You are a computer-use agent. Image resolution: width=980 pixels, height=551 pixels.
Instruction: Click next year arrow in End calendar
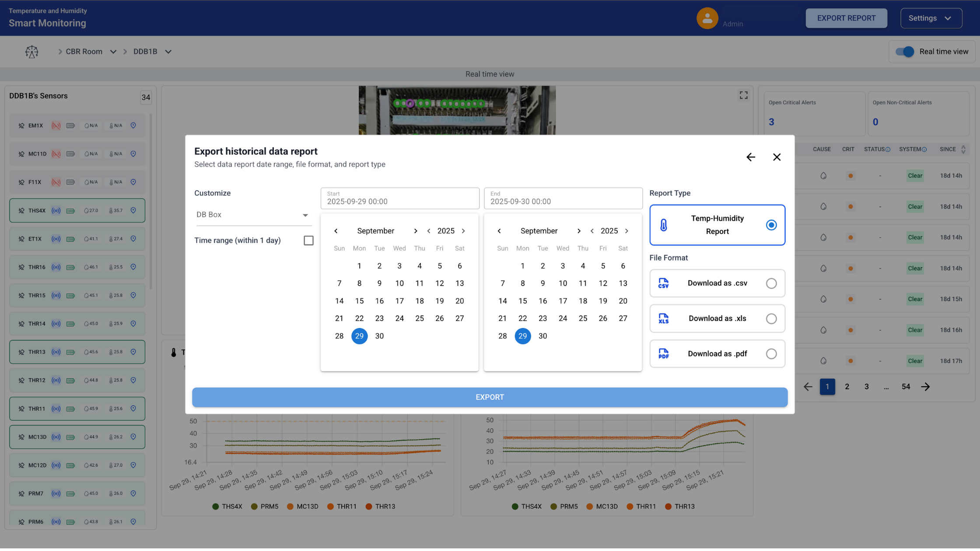(626, 231)
